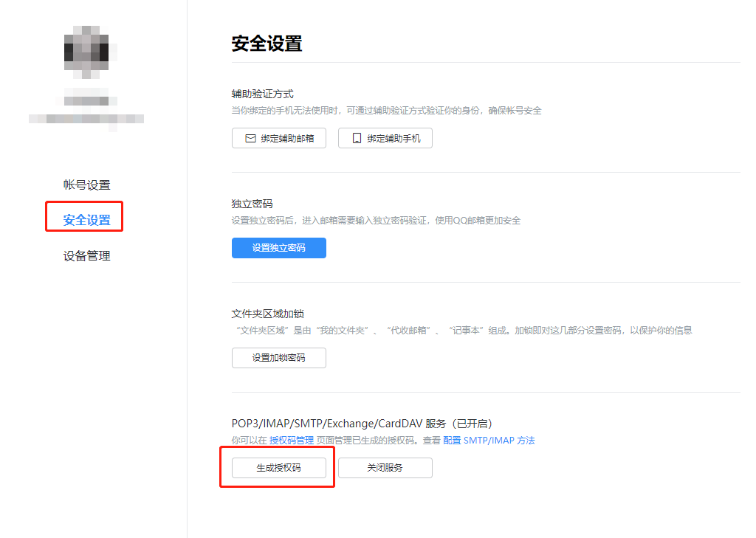
Task: Click the pixelated profile avatar
Action: pos(88,50)
